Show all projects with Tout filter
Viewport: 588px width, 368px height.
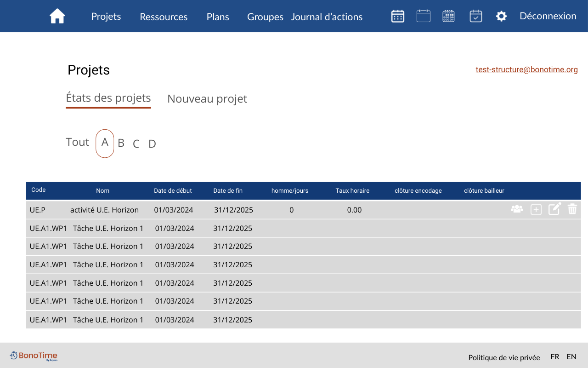[x=77, y=142]
